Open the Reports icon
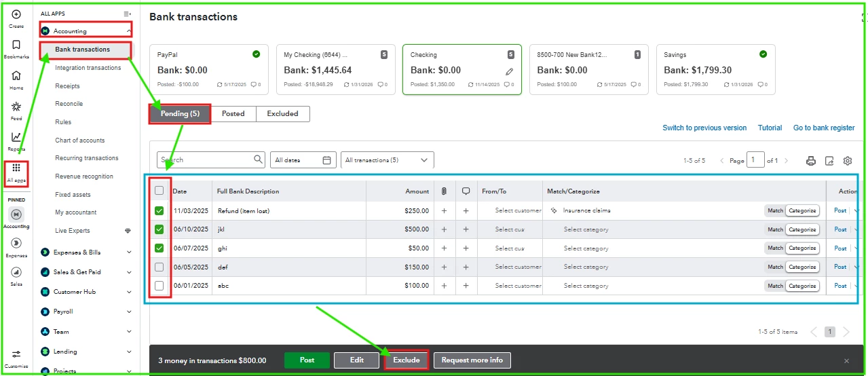The height and width of the screenshot is (376, 868). point(16,137)
